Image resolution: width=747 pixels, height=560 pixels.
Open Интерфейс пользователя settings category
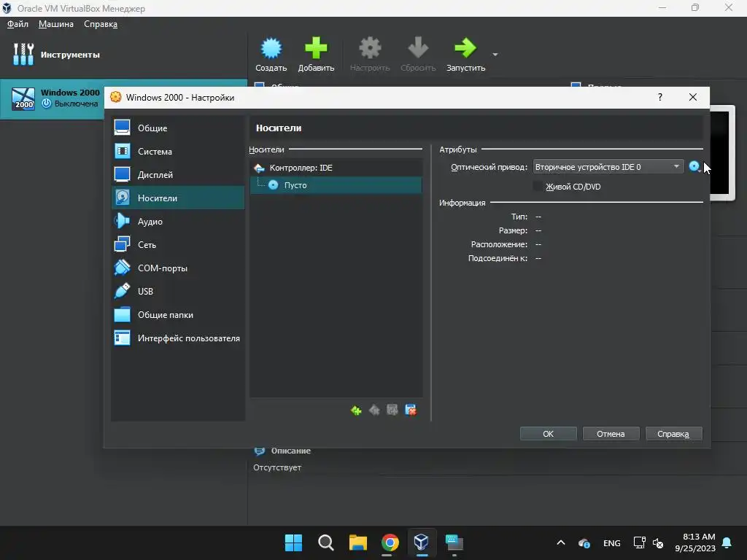178,338
